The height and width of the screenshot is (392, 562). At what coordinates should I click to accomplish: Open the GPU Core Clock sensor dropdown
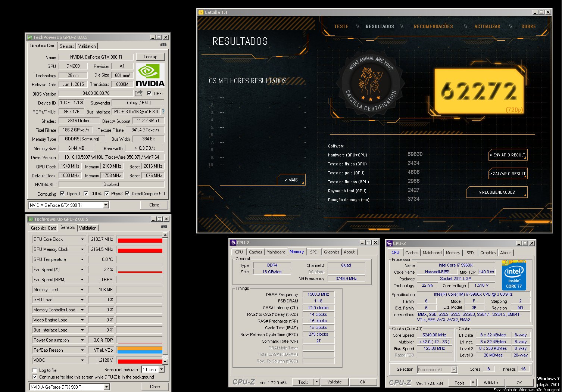coord(82,239)
